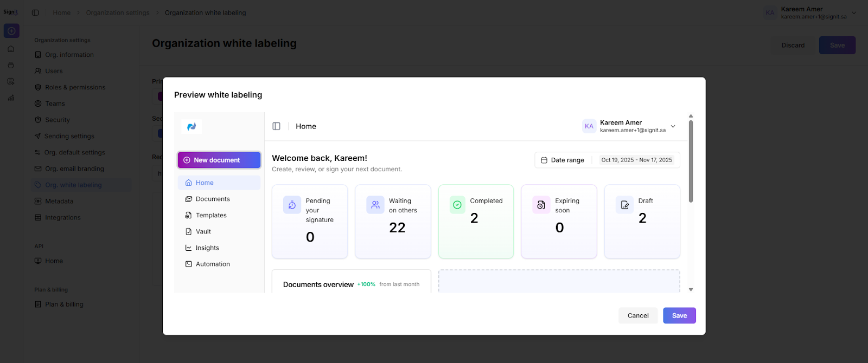Click the sidebar toggle icon beside Home in preview
The width and height of the screenshot is (868, 363).
point(276,126)
